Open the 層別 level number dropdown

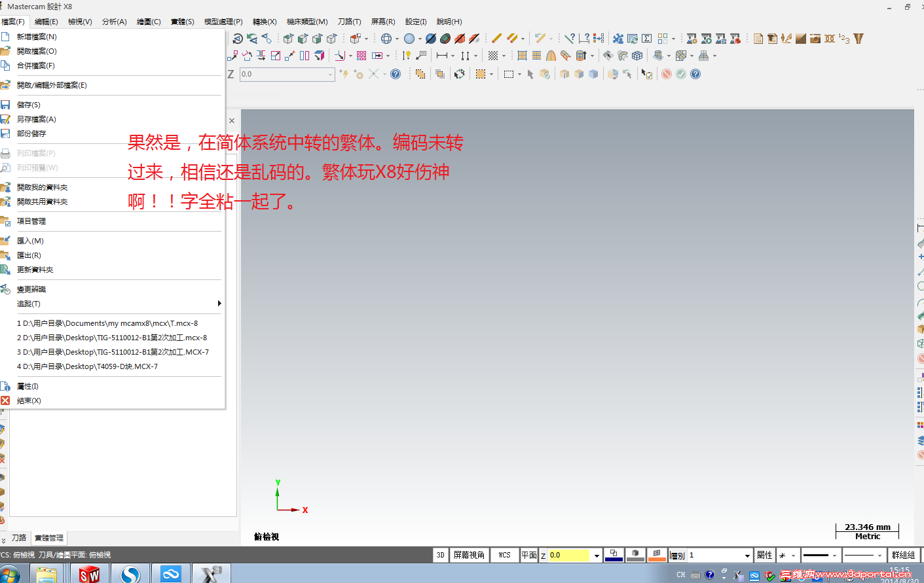coord(747,556)
